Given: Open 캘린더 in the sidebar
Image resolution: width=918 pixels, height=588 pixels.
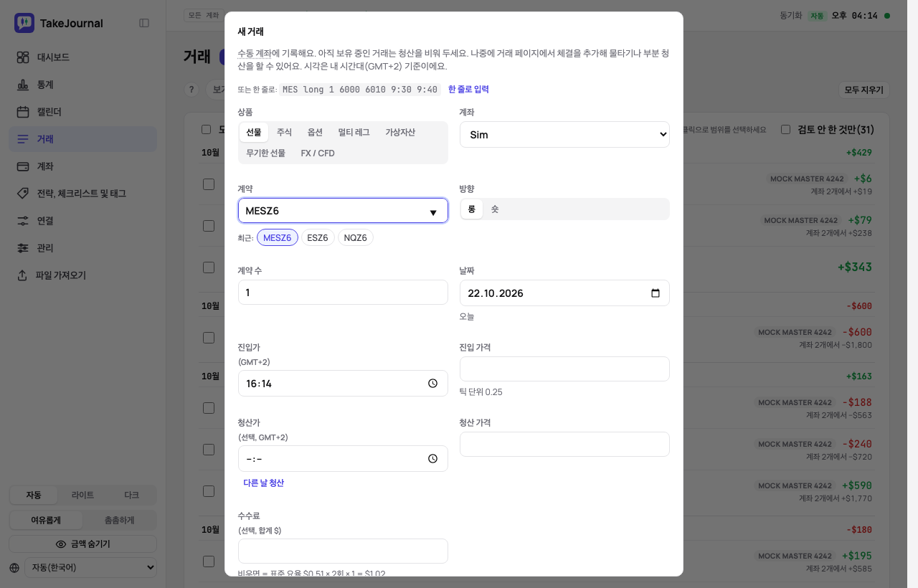Looking at the screenshot, I should [82, 112].
